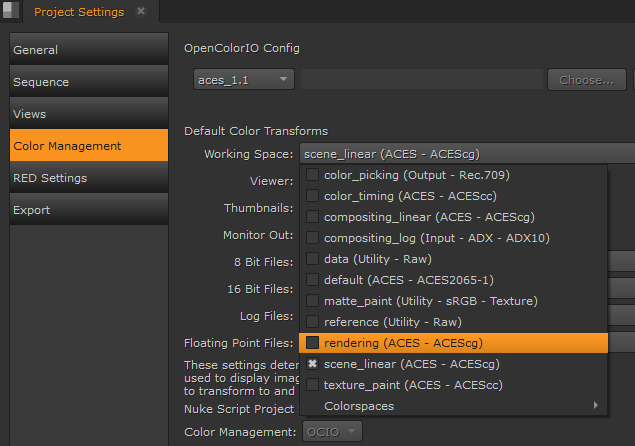Pick the texture_paint (ACES - ACEScc) entry
Viewport: 635px width, 446px height.
point(413,385)
